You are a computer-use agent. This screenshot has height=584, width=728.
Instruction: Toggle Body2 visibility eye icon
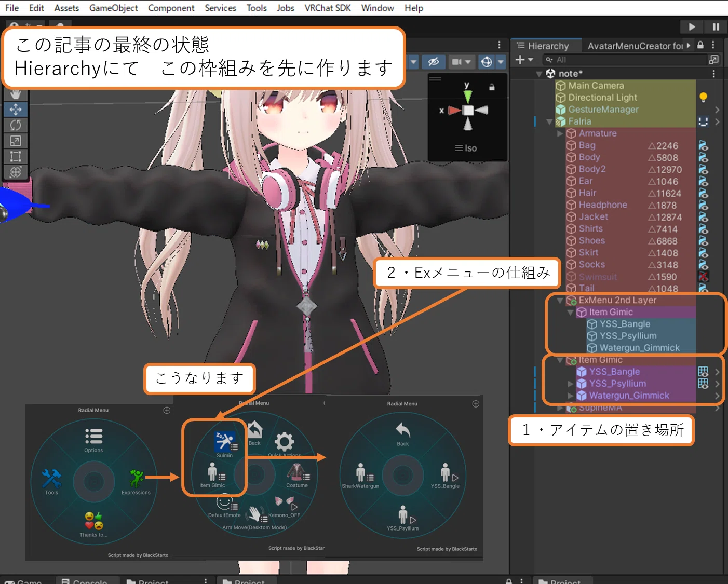click(703, 169)
